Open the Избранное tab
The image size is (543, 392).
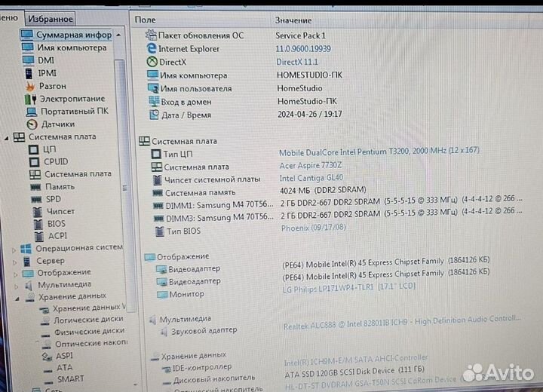50,19
